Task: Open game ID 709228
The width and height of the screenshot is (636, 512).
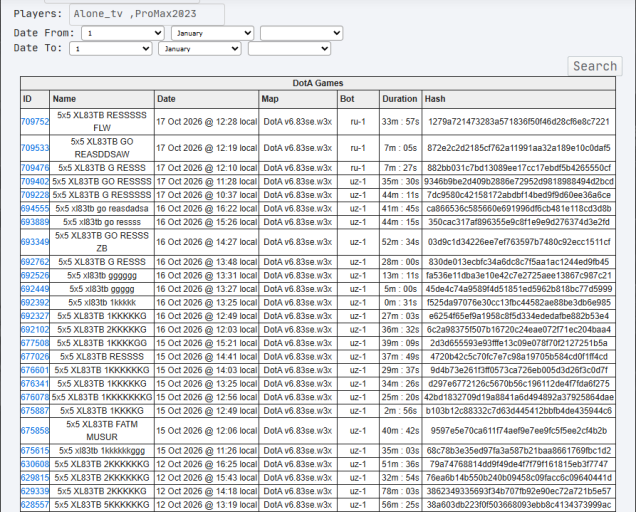Action: pos(35,195)
